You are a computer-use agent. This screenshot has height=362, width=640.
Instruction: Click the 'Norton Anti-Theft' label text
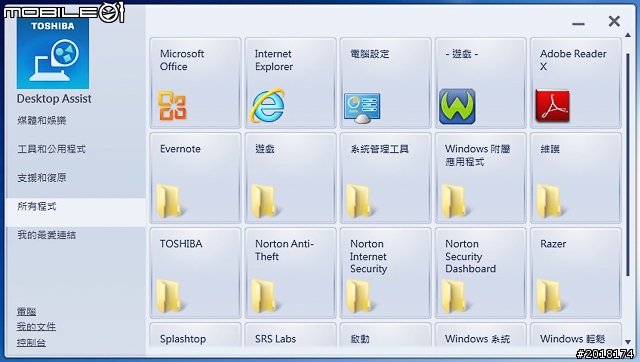coord(284,250)
